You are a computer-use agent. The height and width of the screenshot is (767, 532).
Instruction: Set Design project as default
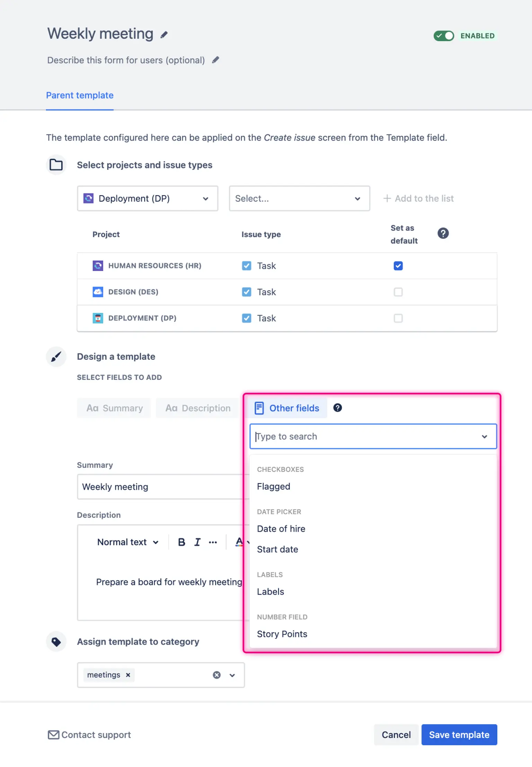point(398,292)
